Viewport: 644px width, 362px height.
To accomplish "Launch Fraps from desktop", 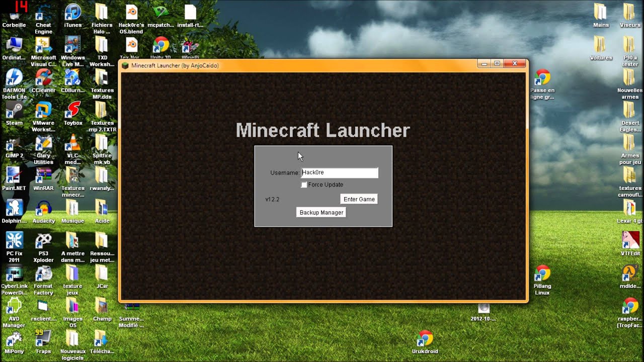I will (x=43, y=342).
